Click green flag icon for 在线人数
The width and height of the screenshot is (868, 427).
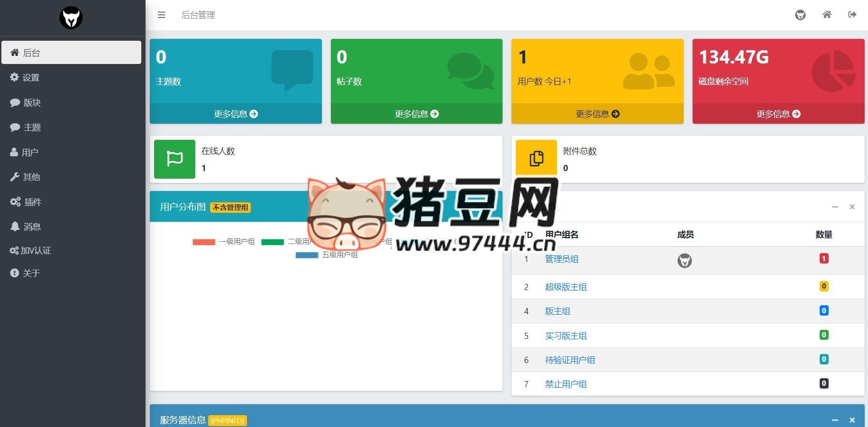pos(174,159)
